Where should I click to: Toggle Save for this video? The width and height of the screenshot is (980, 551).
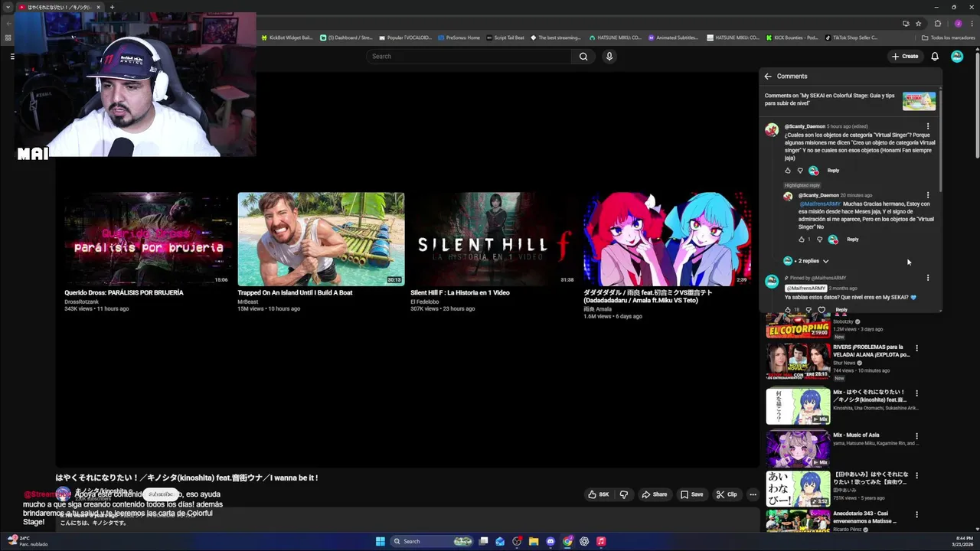691,494
